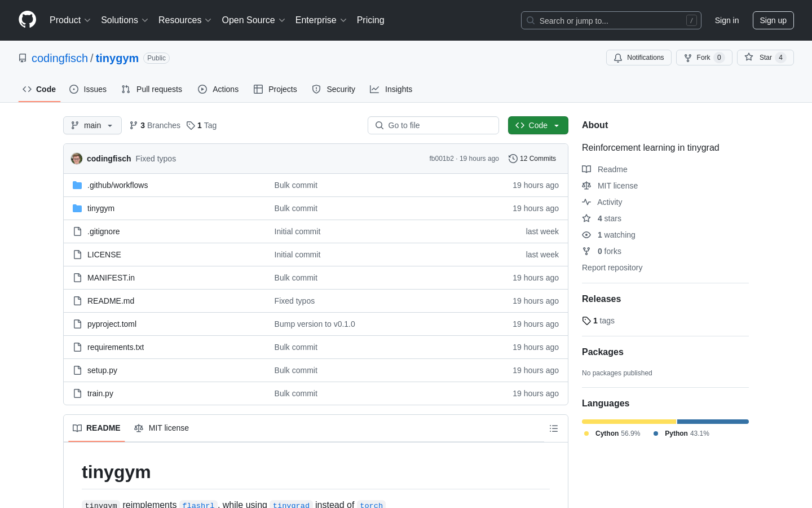Expand the Enterprise menu
Viewport: 812px width, 508px height.
click(x=321, y=20)
